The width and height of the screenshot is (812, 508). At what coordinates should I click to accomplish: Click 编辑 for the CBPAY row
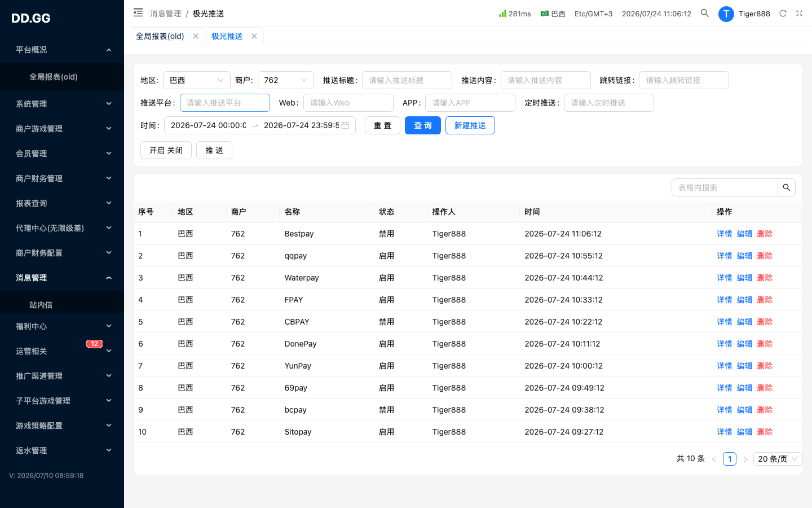[745, 322]
